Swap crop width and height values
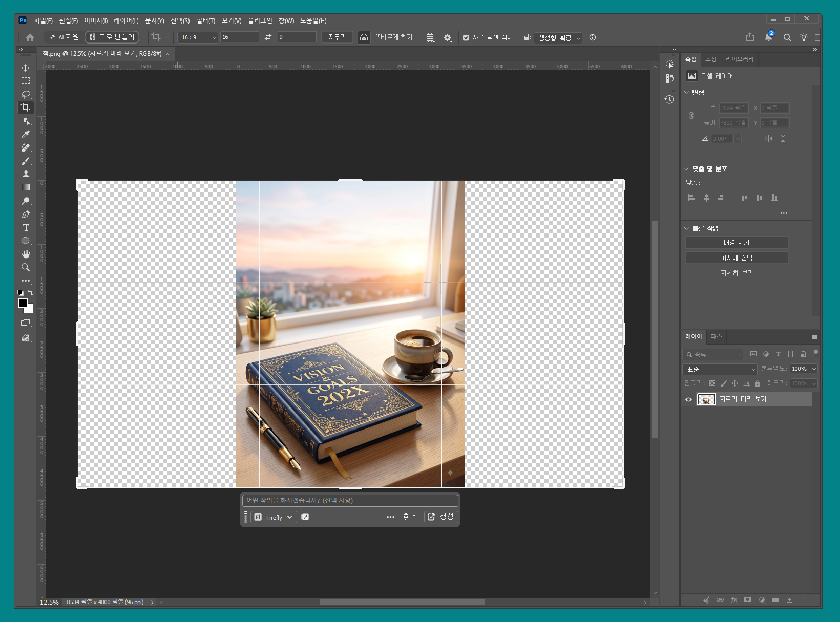The image size is (840, 622). tap(268, 37)
